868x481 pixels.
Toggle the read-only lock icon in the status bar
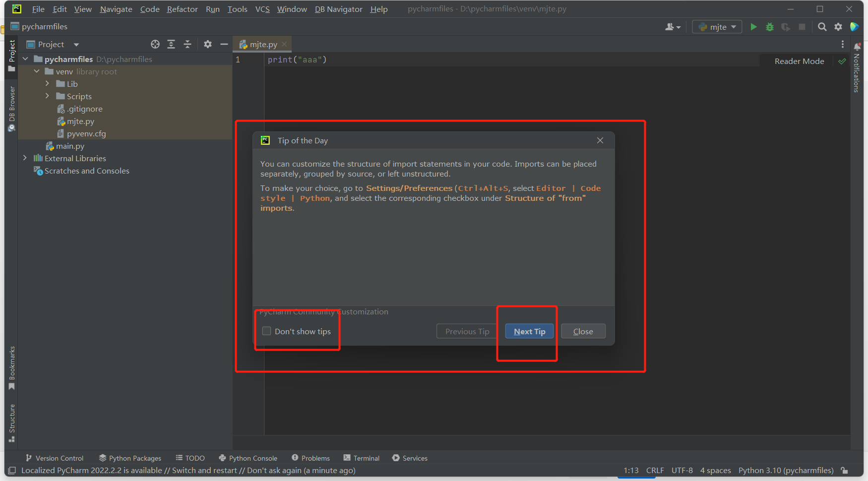844,471
